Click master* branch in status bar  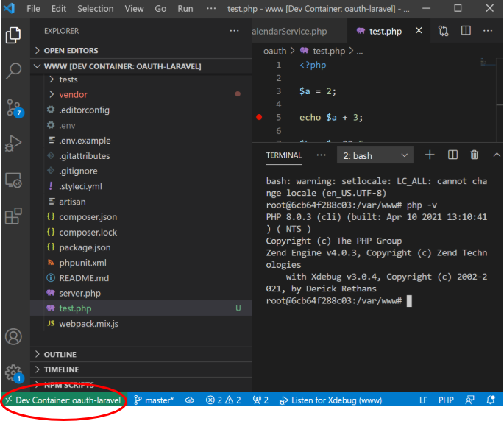[x=154, y=400]
